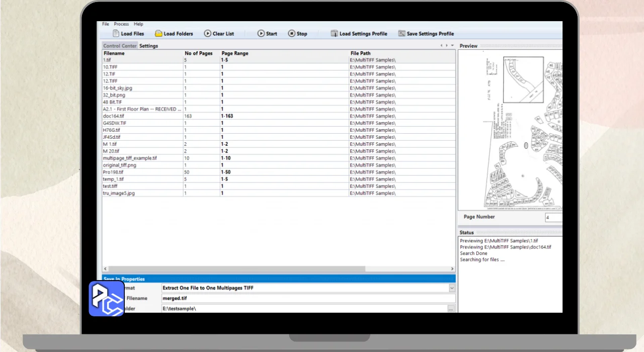Click the tab scroll right arrow

pos(447,46)
